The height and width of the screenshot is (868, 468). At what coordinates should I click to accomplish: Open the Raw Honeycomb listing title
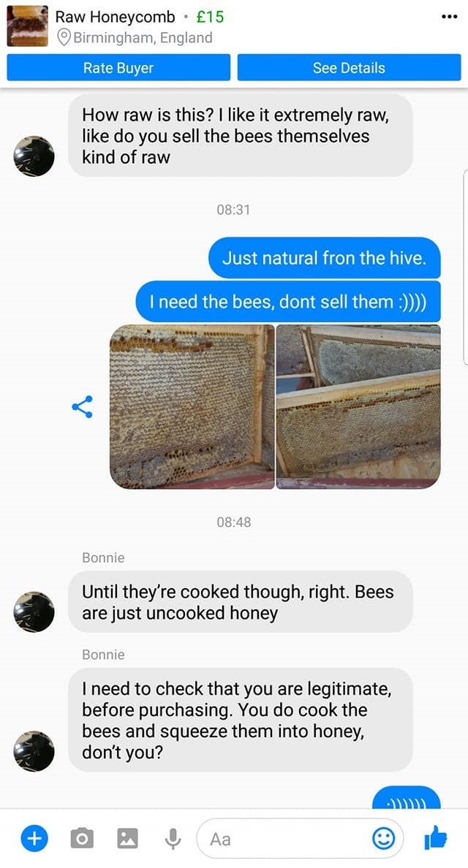[115, 17]
